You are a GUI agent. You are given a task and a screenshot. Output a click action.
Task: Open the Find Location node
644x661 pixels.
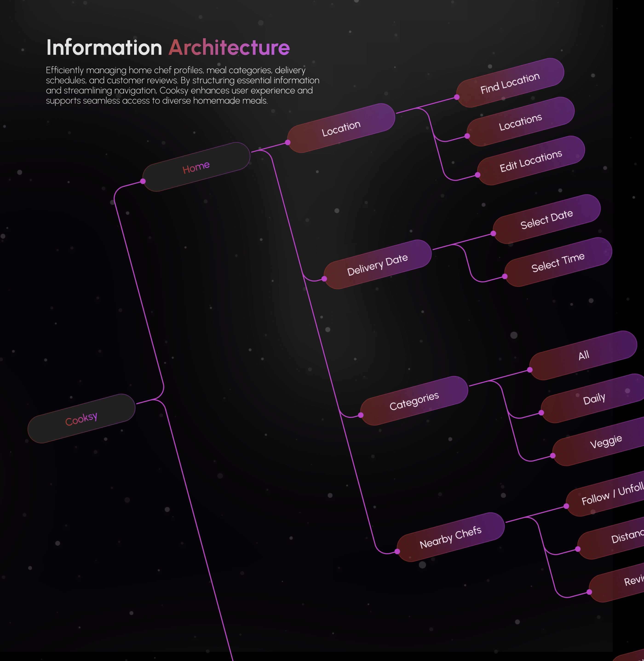point(510,83)
